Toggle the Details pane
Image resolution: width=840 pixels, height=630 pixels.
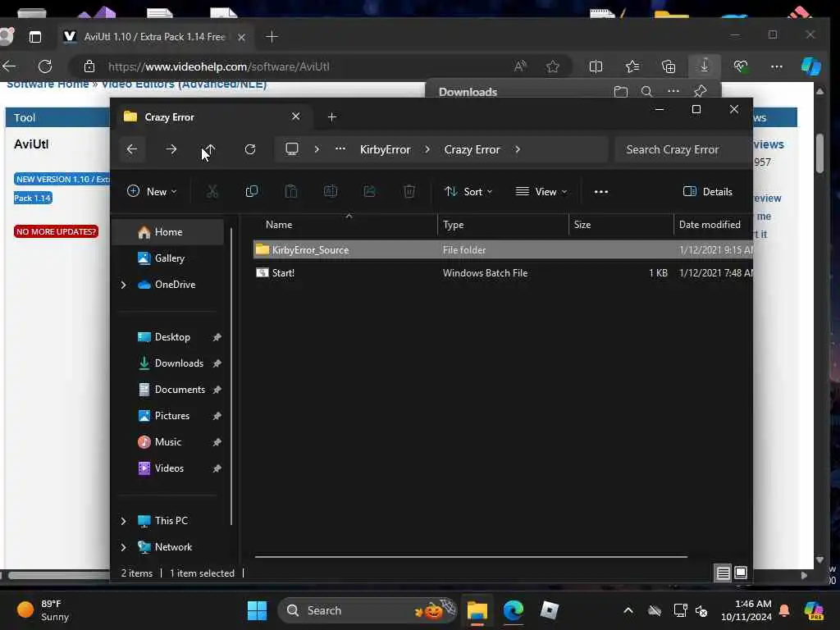[708, 191]
